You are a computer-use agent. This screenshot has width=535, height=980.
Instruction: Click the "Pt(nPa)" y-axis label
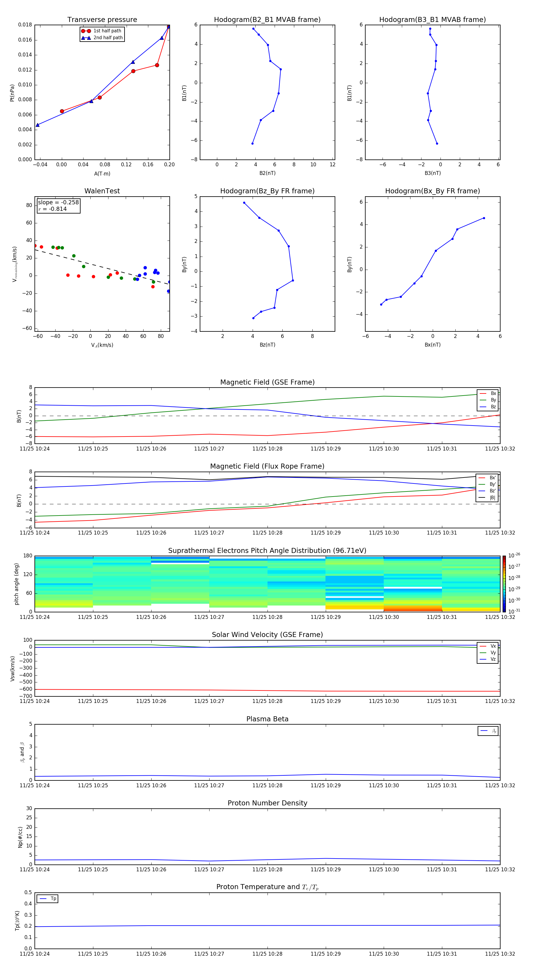(x=12, y=93)
